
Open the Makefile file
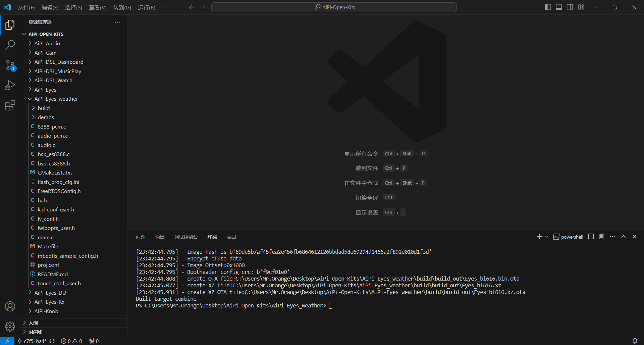click(74, 246)
